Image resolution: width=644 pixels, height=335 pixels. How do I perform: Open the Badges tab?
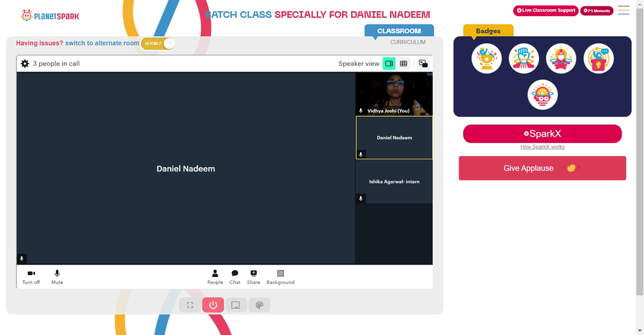click(x=488, y=31)
